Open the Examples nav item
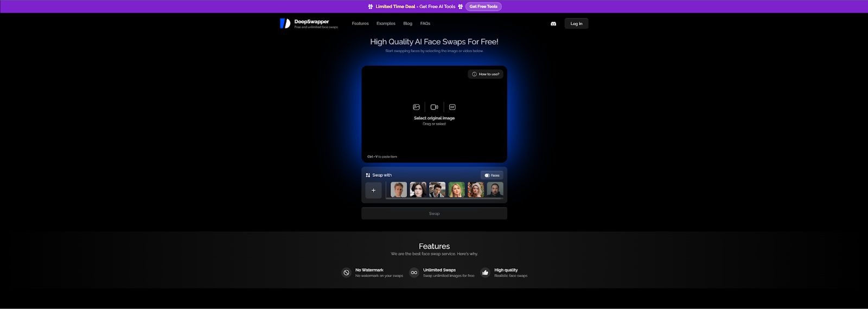This screenshot has width=868, height=309. point(386,24)
